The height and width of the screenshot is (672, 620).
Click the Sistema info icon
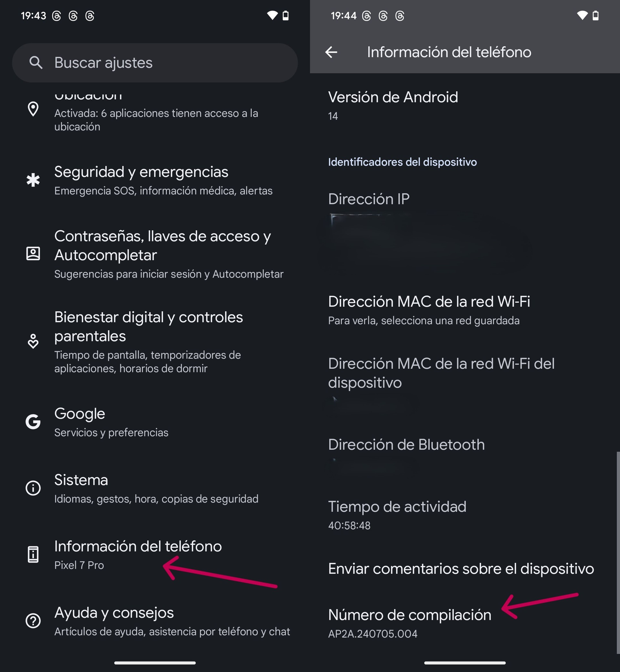click(x=33, y=488)
